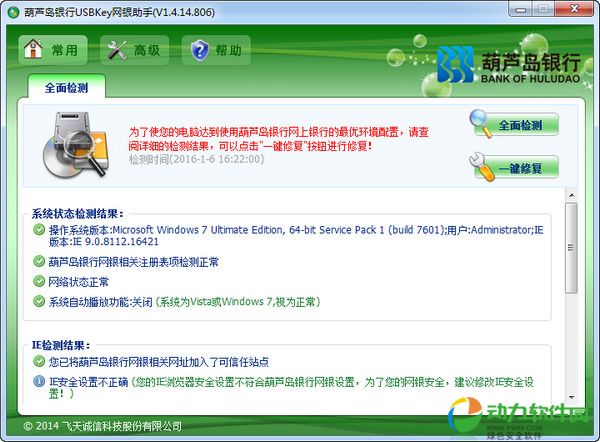The image size is (600, 442).
Task: Click the green check beside 网络状态正常
Action: [x=39, y=284]
